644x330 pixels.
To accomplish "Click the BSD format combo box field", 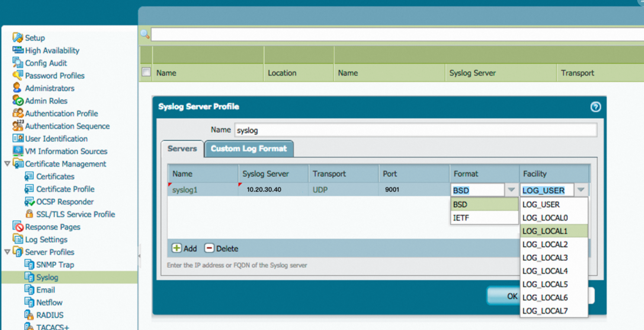I will pos(477,190).
